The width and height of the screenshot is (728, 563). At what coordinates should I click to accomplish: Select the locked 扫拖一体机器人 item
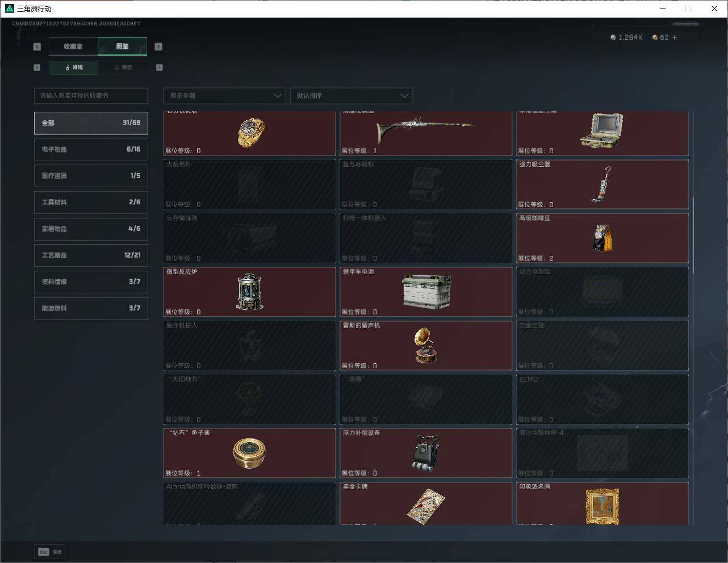click(426, 238)
